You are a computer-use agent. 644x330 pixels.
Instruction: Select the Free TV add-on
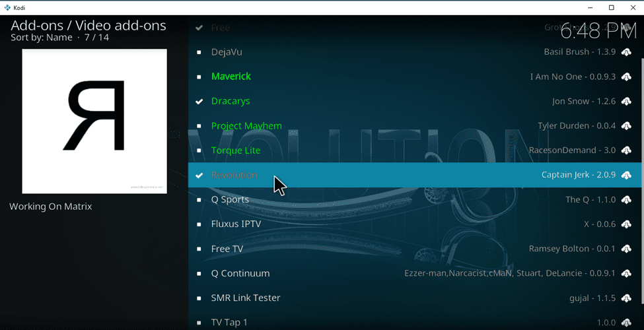pos(414,249)
